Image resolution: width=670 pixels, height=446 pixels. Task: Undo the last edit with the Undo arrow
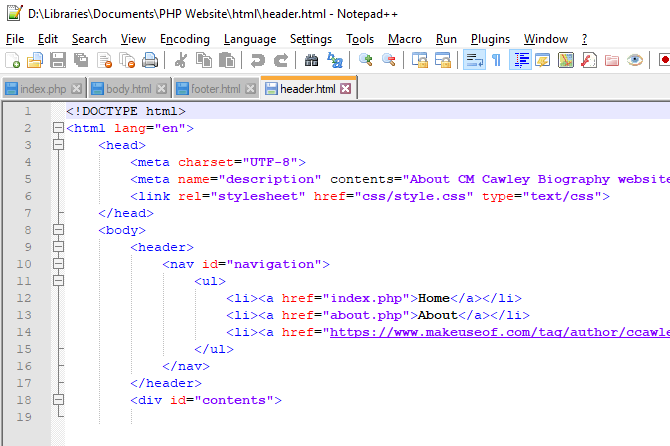click(258, 60)
